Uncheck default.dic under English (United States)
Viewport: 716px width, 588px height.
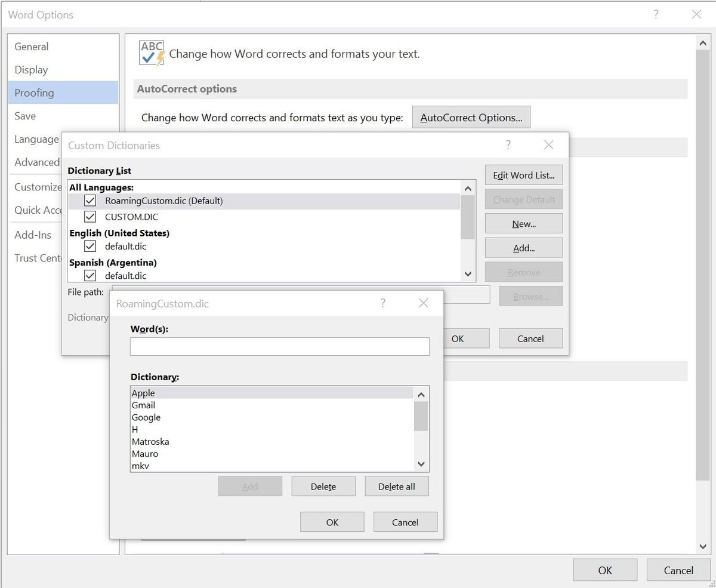pos(89,246)
